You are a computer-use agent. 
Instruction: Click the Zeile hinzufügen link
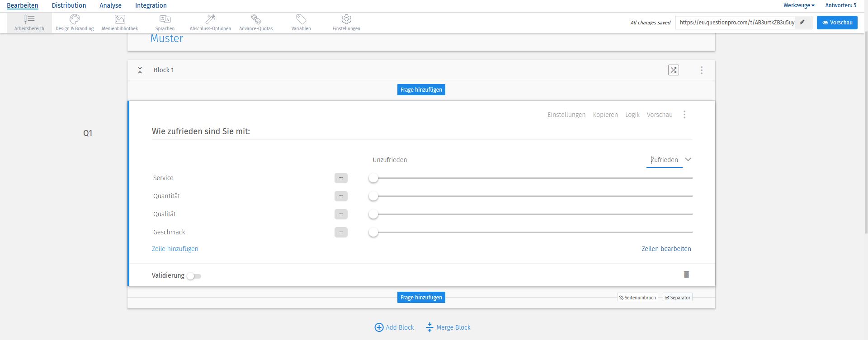coord(175,249)
